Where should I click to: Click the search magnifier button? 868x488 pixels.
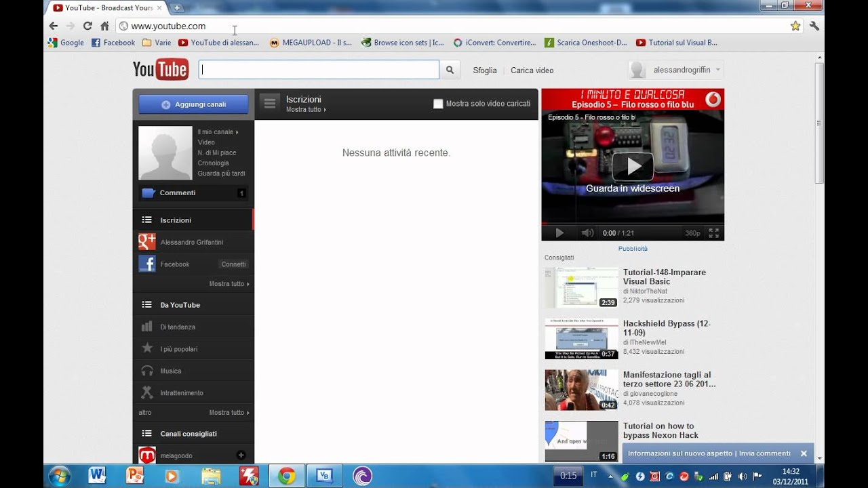pos(450,70)
